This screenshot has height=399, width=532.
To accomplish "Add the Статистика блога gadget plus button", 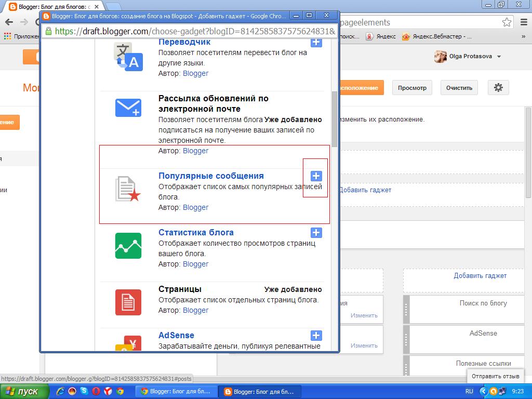I will 316,233.
